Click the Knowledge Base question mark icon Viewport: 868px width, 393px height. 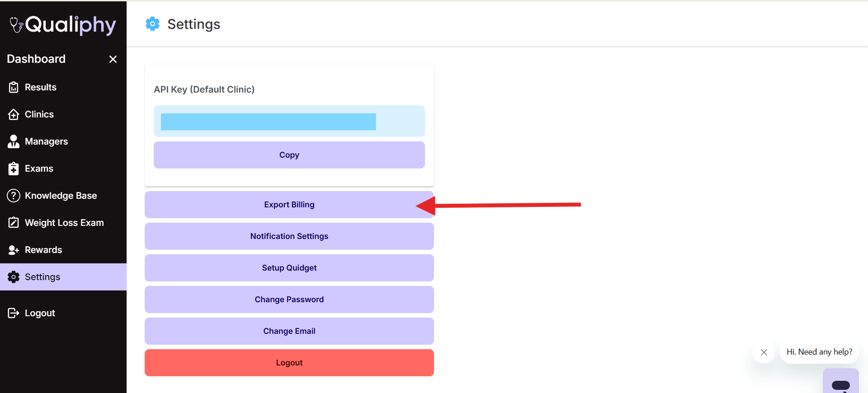[14, 196]
